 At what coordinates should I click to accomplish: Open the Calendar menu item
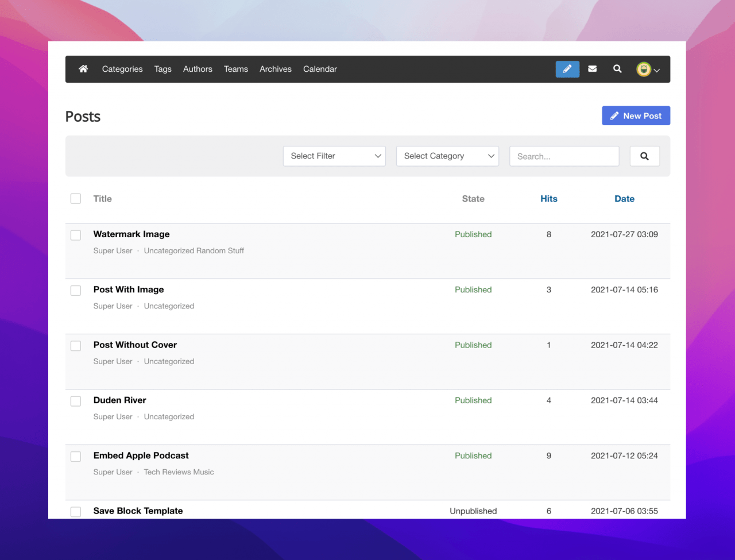click(320, 69)
